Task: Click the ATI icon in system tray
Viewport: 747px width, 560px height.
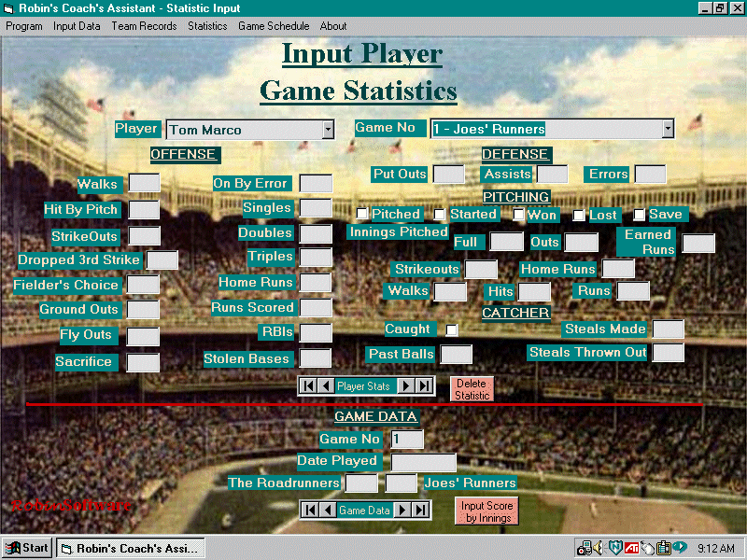Action: pyautogui.click(x=631, y=548)
